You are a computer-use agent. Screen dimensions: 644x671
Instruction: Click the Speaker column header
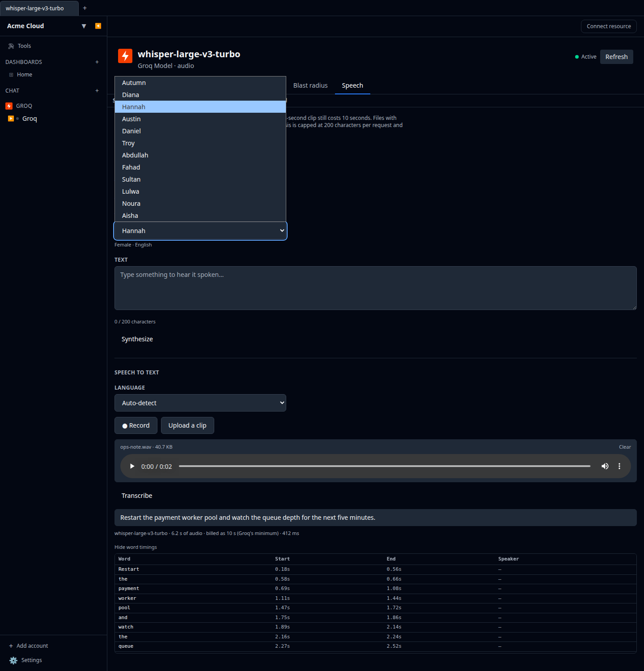(508, 559)
